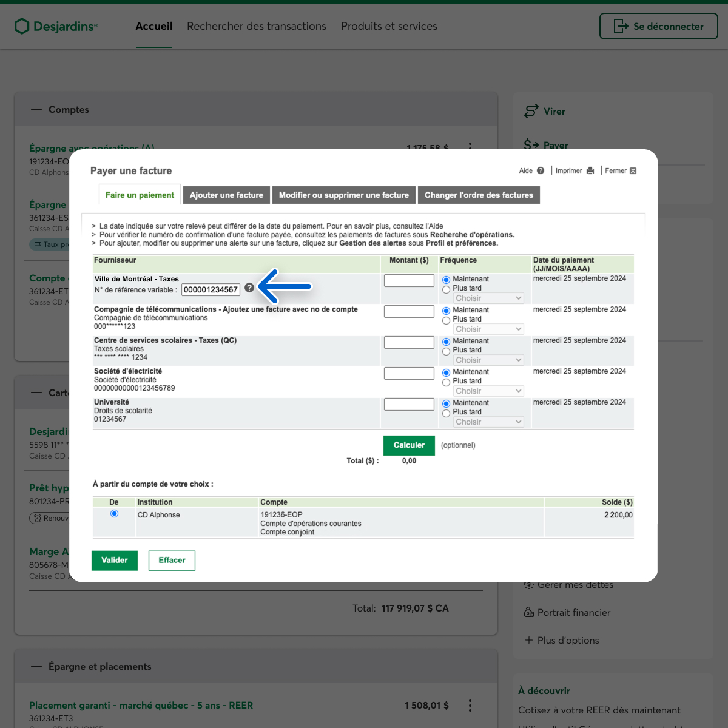The image size is (728, 728).
Task: Click the question mark beside the reference number
Action: pyautogui.click(x=249, y=288)
